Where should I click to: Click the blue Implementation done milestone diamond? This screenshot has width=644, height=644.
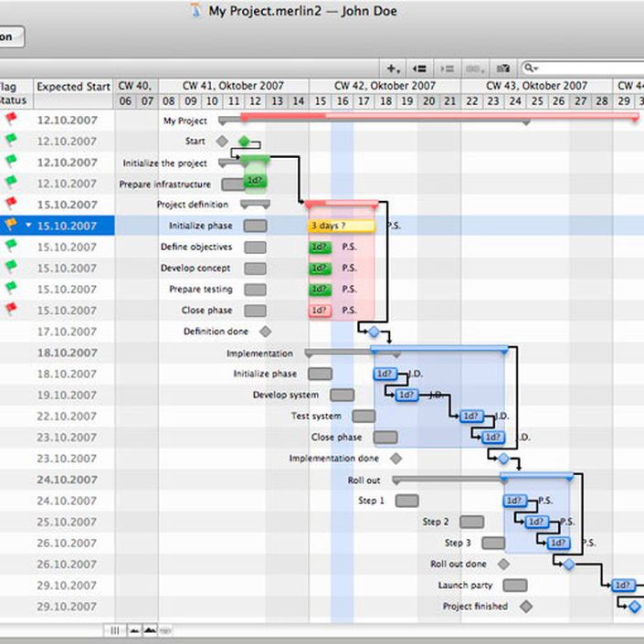point(503,459)
